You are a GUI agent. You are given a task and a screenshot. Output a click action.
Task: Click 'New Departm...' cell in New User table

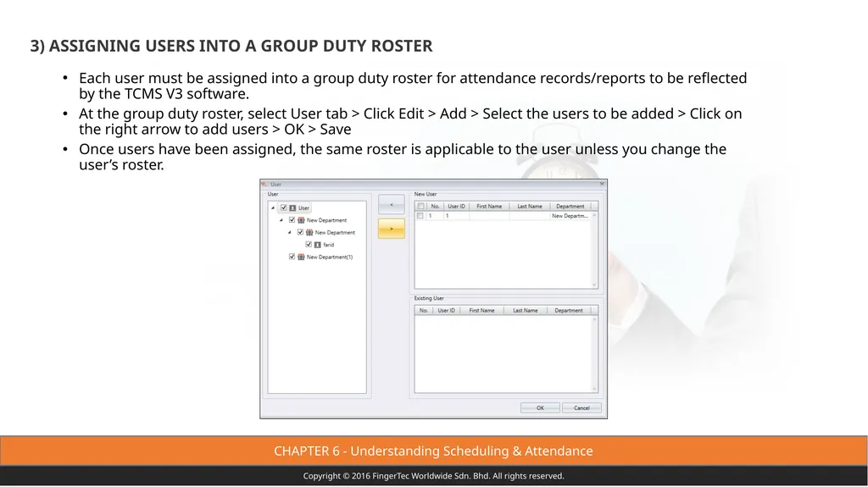(x=570, y=216)
